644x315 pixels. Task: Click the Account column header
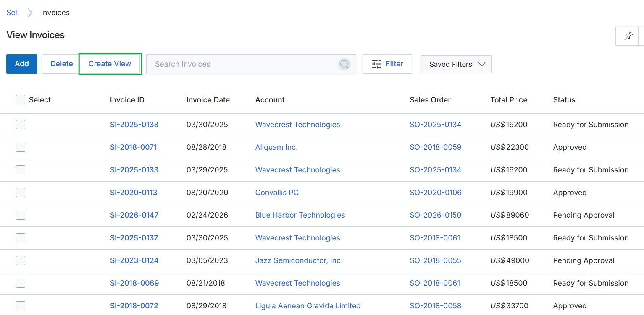(270, 100)
